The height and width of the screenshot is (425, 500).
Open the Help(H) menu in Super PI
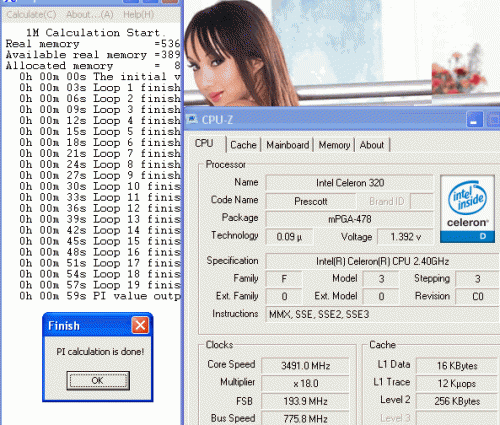coord(139,15)
